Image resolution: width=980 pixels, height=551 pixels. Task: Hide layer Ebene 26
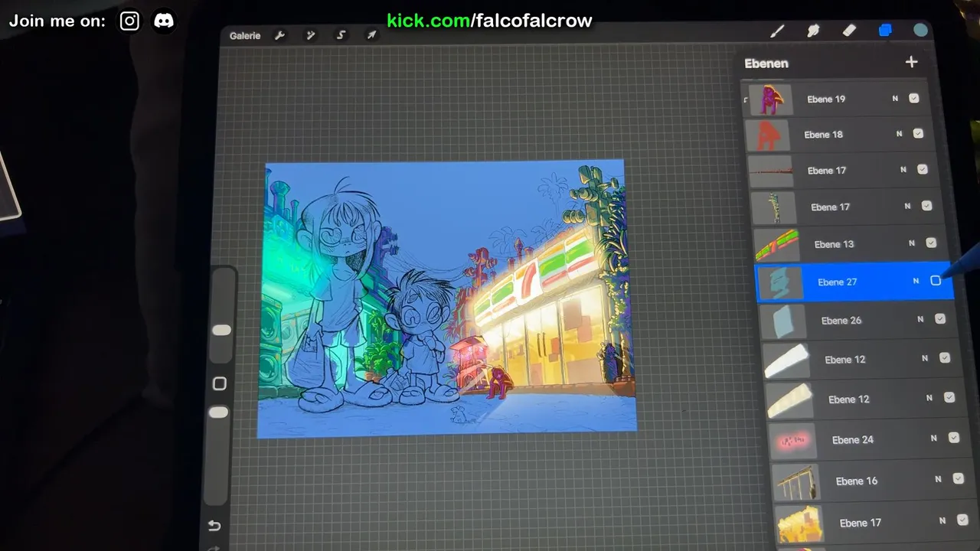[940, 319]
